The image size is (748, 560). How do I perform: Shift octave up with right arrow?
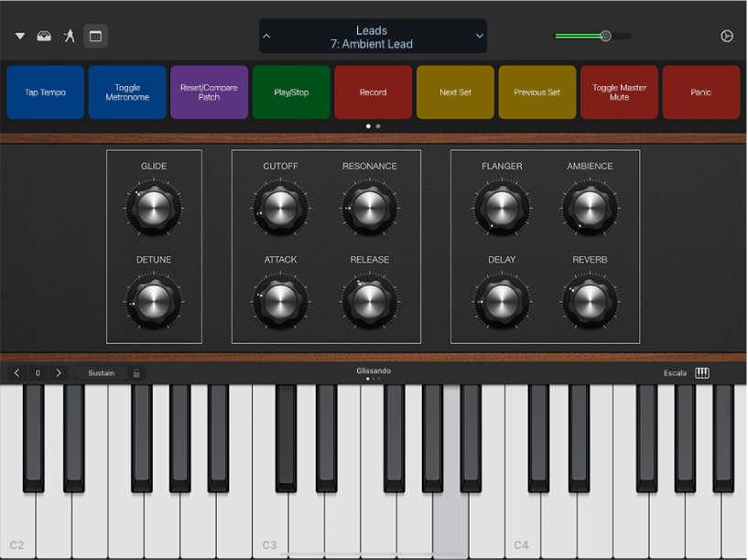59,372
